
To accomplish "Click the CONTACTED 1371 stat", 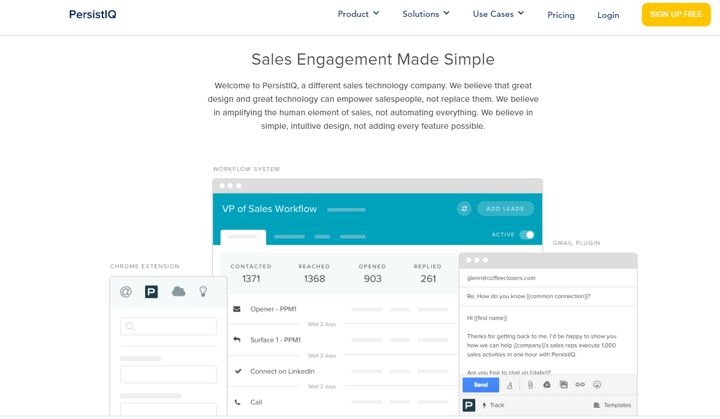I will coord(251,273).
